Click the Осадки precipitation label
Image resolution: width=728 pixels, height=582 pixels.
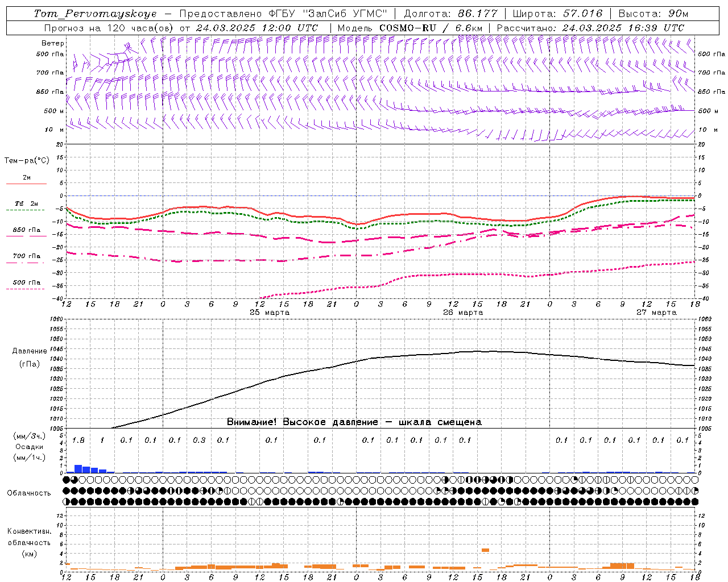point(30,447)
